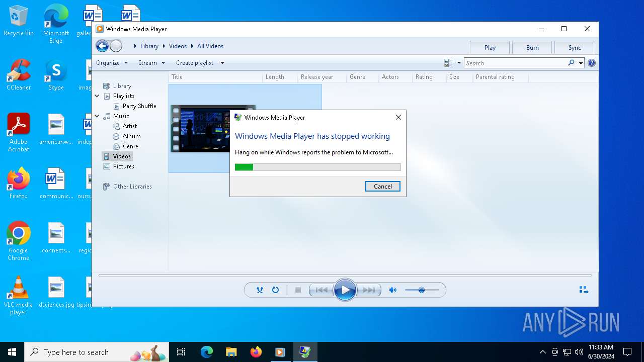Sort by the Size column header
The image size is (644, 362).
coord(459,77)
